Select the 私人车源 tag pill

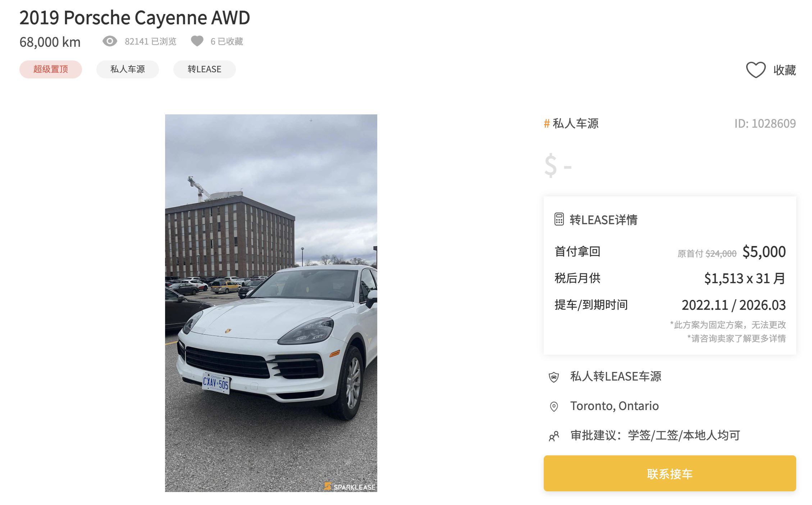[128, 69]
